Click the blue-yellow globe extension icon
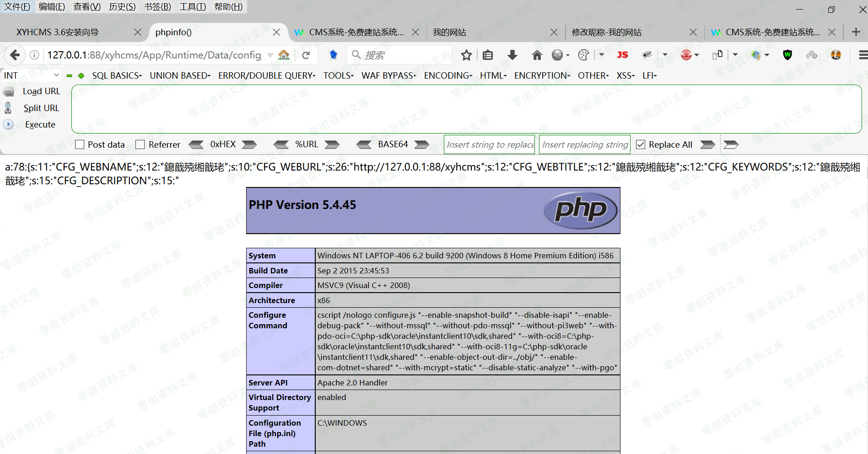This screenshot has width=868, height=454. coord(756,55)
